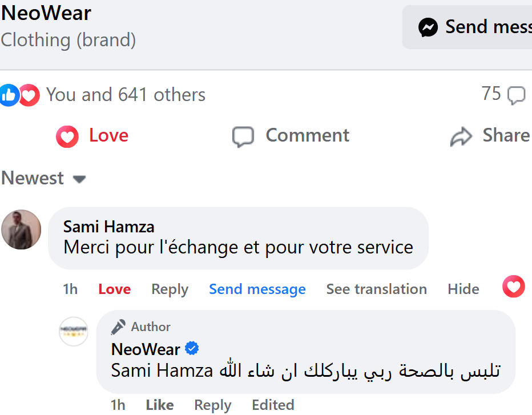532x415 pixels.
Task: Click the blue verified badge next to NeoWear
Action: 192,348
